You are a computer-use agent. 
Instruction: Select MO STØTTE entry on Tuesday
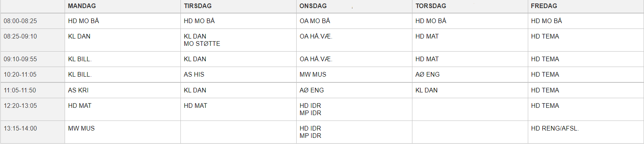202,44
